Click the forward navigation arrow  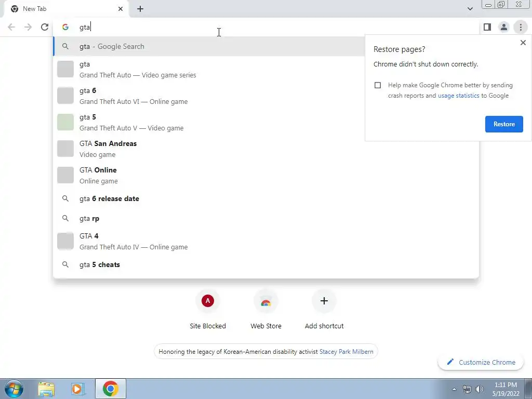(28, 27)
